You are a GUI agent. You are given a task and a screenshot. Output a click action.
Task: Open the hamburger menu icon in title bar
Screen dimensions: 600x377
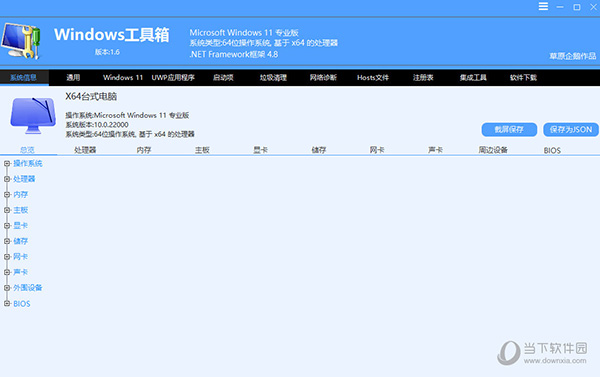click(543, 7)
